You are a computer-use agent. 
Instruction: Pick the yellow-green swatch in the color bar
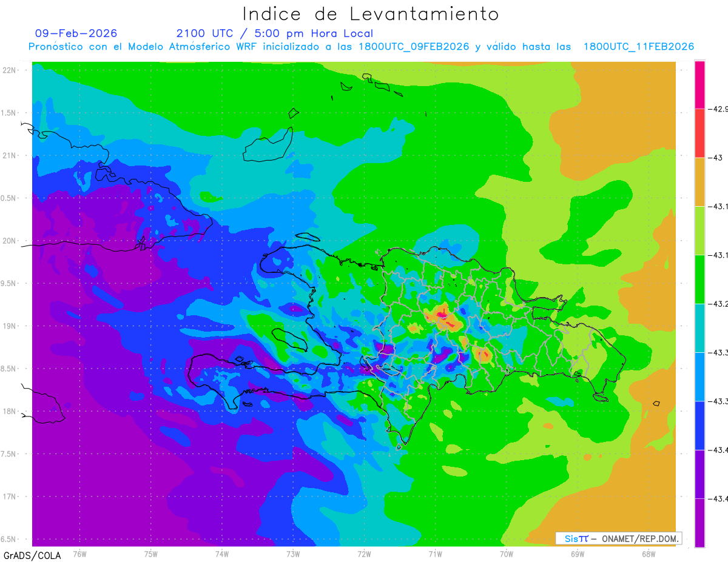coord(699,230)
